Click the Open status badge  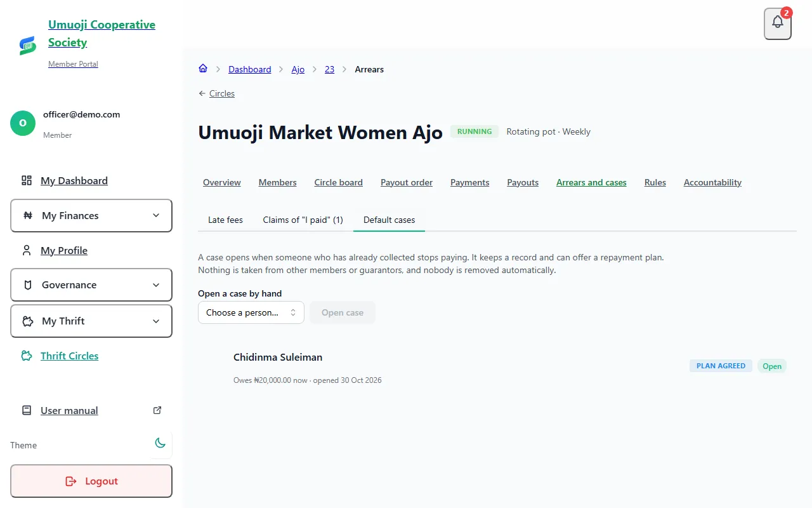pos(772,366)
